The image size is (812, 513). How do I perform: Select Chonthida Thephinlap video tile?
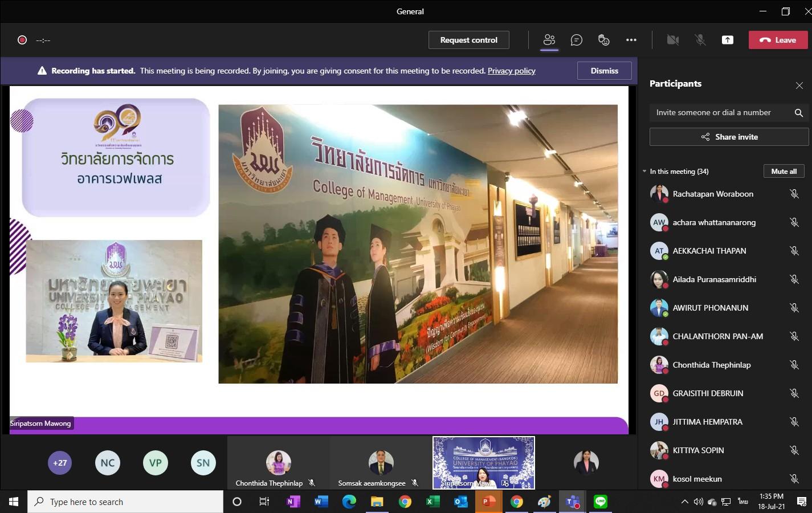coord(278,463)
